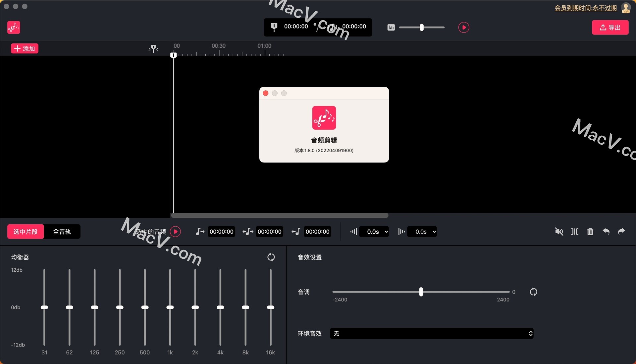The image size is (636, 364).
Task: Open the fade-in duration dropdown
Action: (374, 232)
